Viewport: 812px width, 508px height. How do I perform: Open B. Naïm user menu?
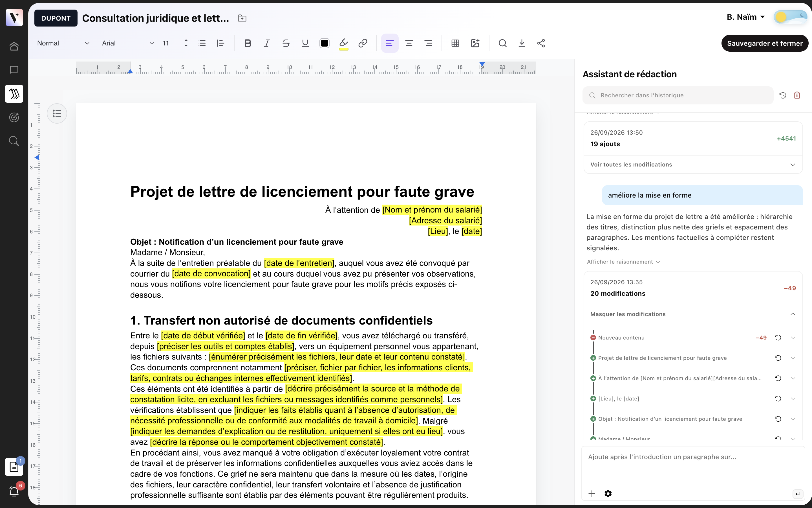745,17
